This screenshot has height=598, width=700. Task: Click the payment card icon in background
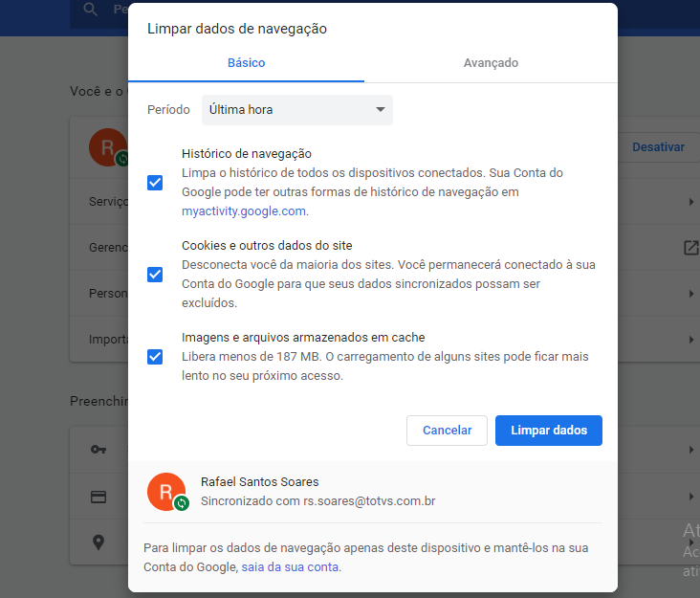(x=98, y=497)
